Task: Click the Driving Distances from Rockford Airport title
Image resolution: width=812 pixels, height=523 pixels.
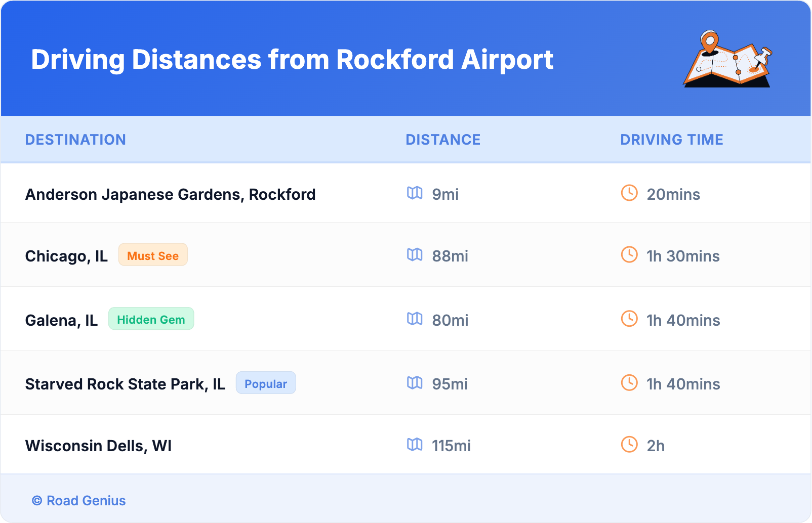Action: pyautogui.click(x=292, y=60)
